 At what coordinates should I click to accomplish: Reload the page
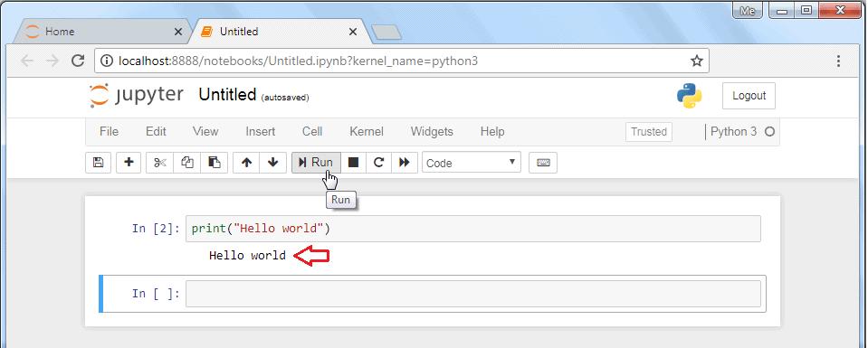(x=79, y=61)
